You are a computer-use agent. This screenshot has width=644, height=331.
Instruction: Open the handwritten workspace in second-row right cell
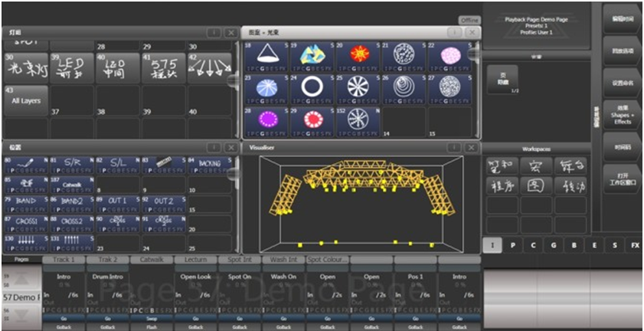pos(570,186)
